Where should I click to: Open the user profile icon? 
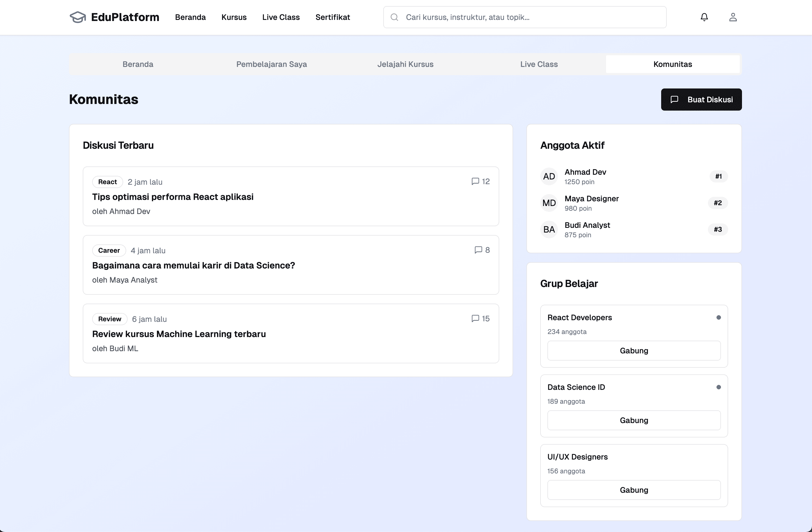733,17
